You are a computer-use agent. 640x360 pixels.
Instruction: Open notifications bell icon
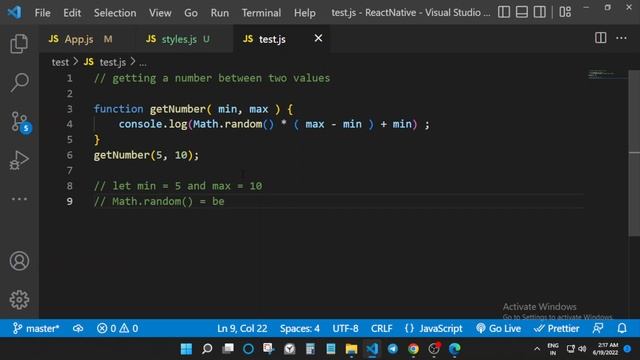[622, 329]
